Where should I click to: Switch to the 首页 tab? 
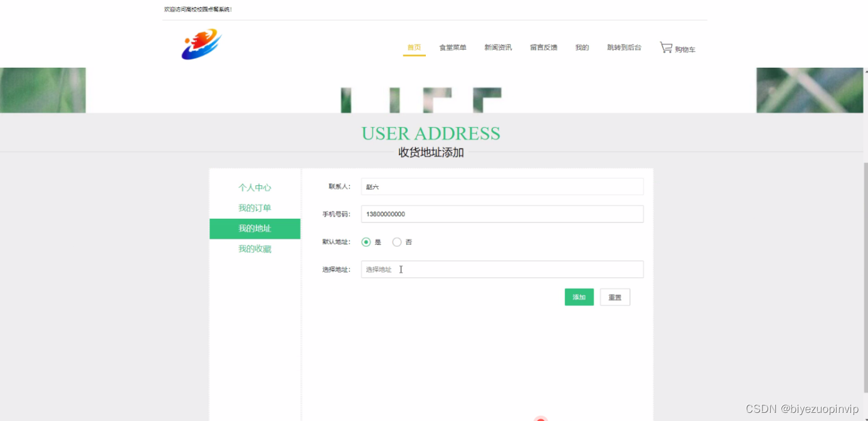pyautogui.click(x=414, y=47)
